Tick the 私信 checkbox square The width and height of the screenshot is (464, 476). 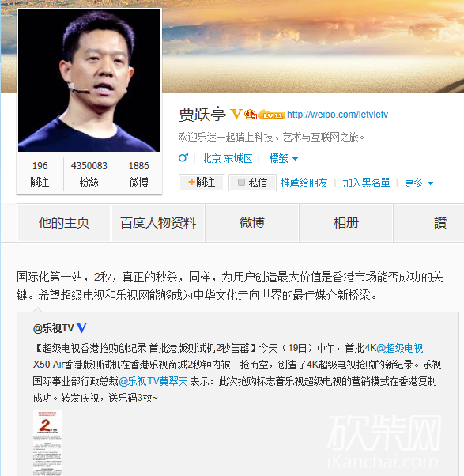tap(241, 182)
